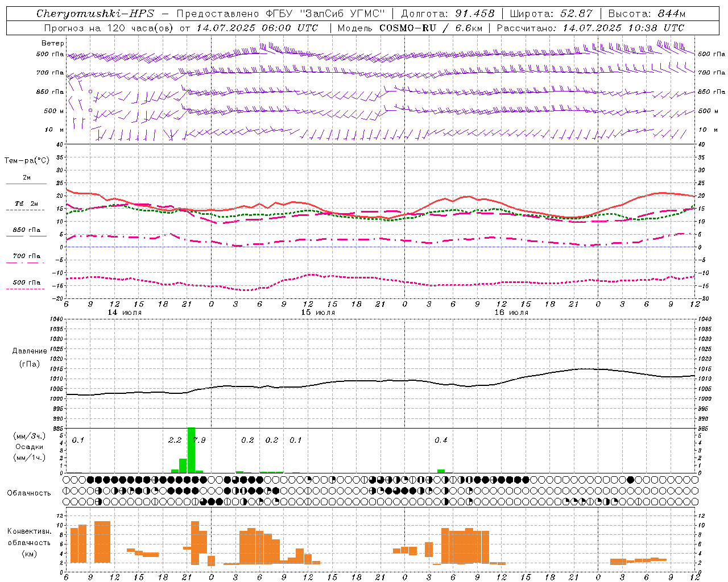Image resolution: width=728 pixels, height=582 pixels.
Task: Click the 0.4 precipitation total value
Action: tap(441, 440)
